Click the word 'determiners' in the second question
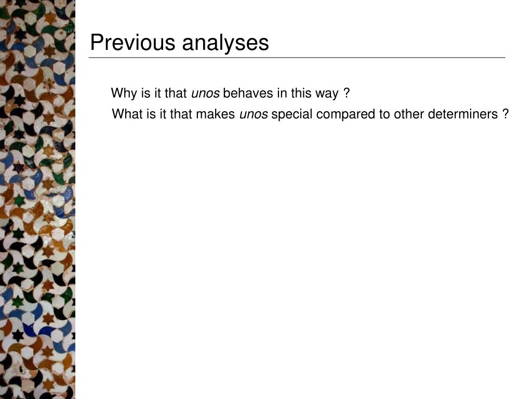 [x=462, y=114]
